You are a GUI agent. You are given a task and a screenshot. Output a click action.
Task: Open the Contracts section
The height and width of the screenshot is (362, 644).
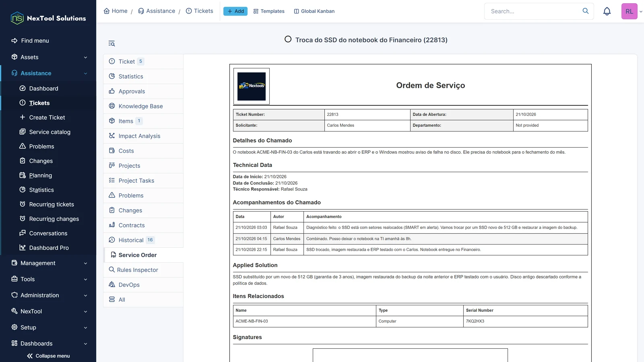[x=143, y=225]
